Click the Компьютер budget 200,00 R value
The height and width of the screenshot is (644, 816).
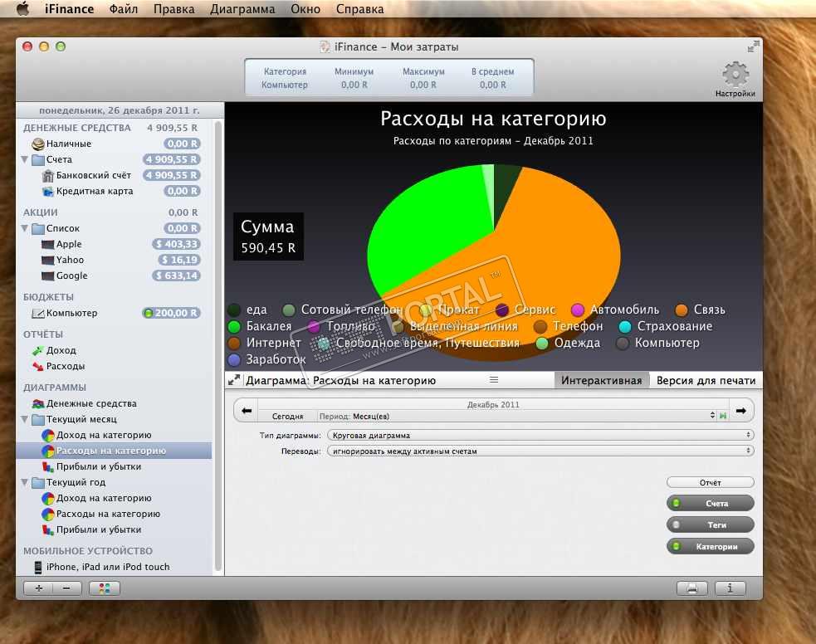click(171, 313)
